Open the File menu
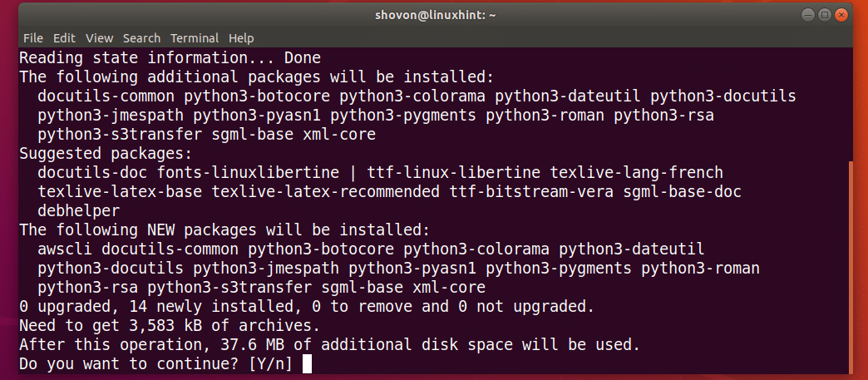 33,38
